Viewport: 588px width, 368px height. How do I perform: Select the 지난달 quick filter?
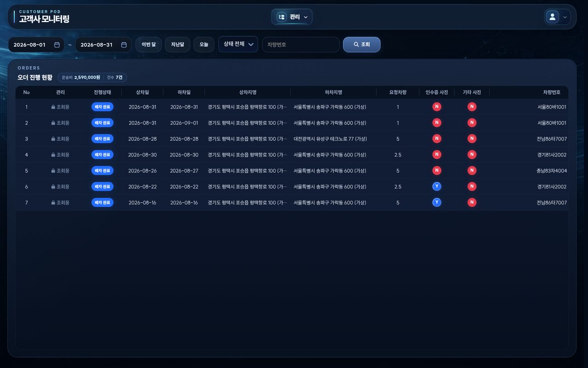177,45
